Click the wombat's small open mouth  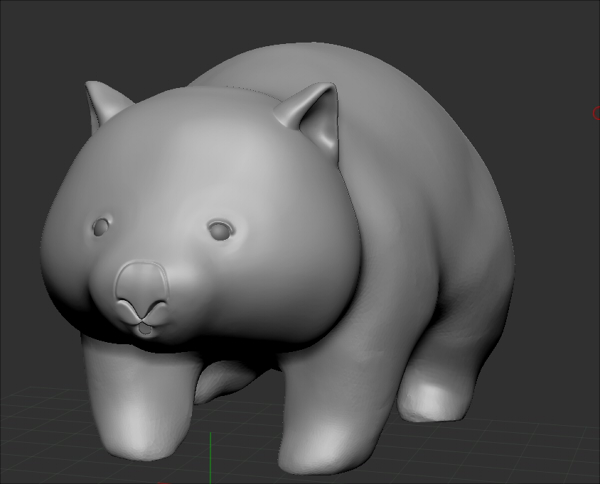click(x=145, y=329)
